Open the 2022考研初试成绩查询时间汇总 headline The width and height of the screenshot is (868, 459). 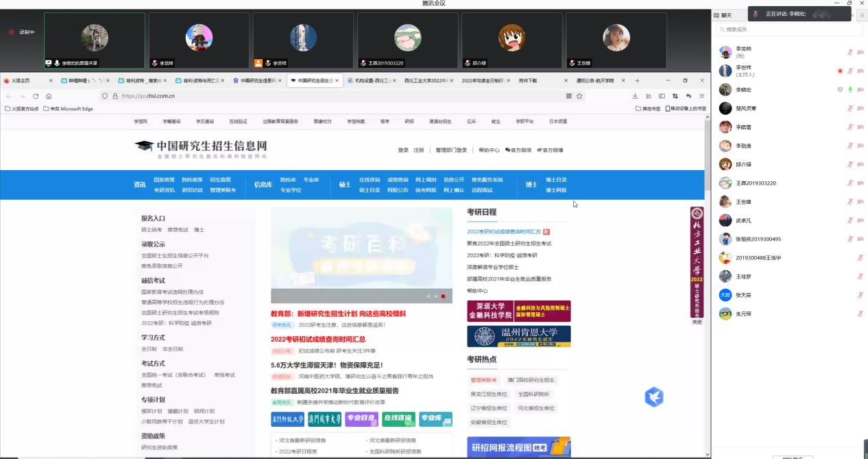tap(317, 339)
